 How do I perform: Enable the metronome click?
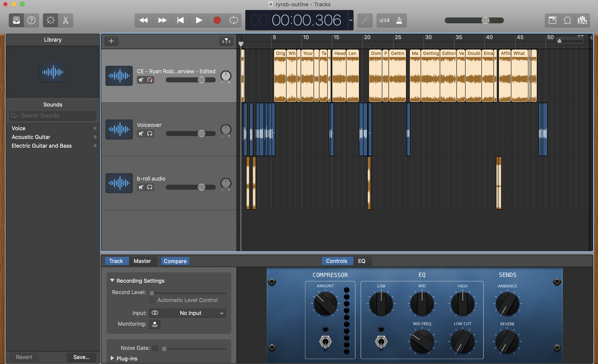pyautogui.click(x=399, y=20)
